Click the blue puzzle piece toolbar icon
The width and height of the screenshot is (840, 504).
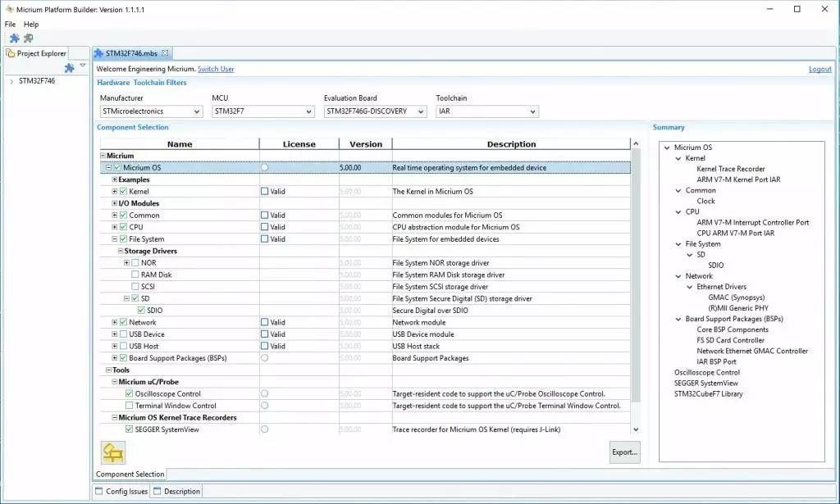[15, 39]
